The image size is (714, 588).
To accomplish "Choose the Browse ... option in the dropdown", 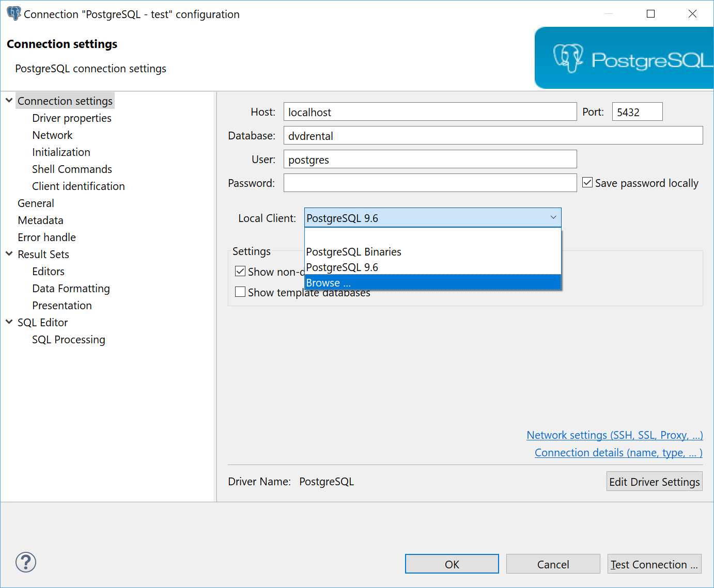I will point(433,282).
